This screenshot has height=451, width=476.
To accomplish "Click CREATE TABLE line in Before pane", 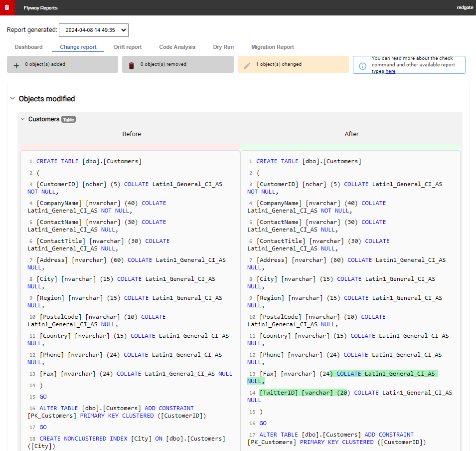I will (x=89, y=161).
